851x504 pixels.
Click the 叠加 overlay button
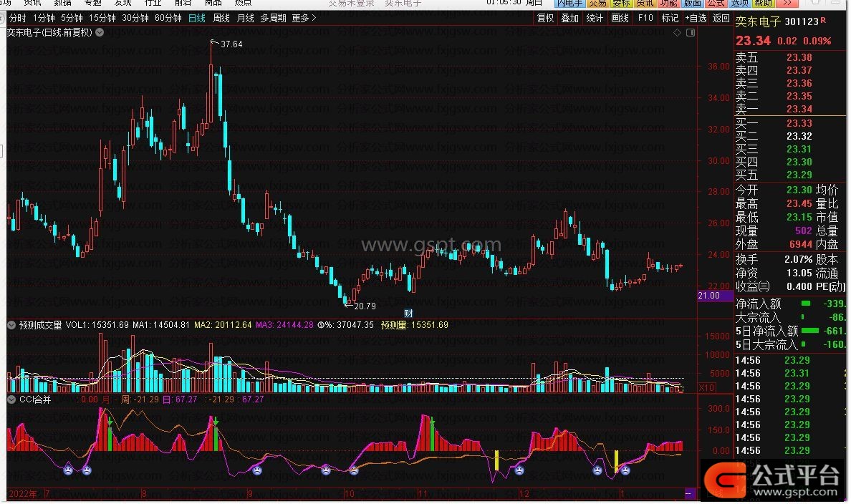(x=570, y=18)
